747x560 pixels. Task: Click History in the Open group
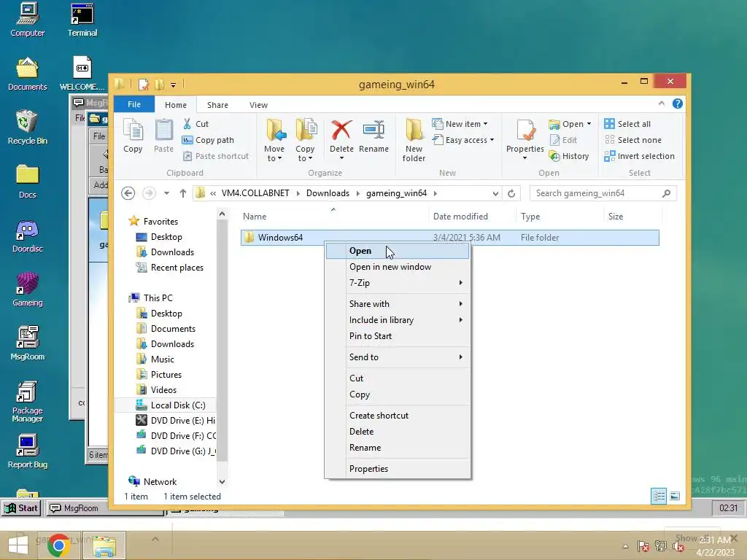tap(569, 156)
